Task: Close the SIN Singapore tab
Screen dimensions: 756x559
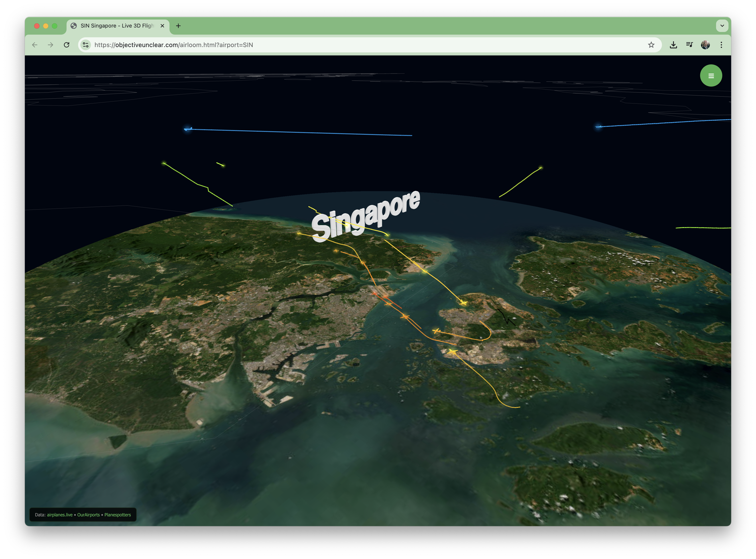Action: [162, 26]
